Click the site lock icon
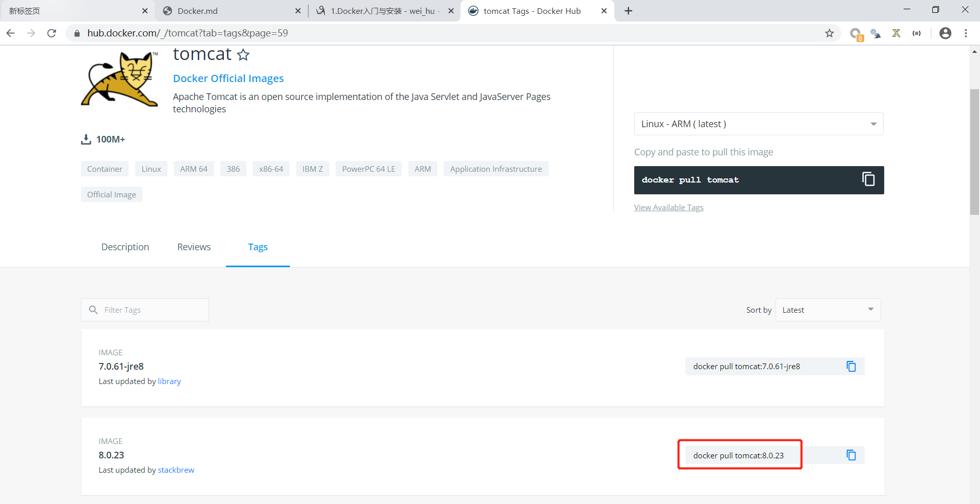The image size is (980, 504). click(x=77, y=33)
